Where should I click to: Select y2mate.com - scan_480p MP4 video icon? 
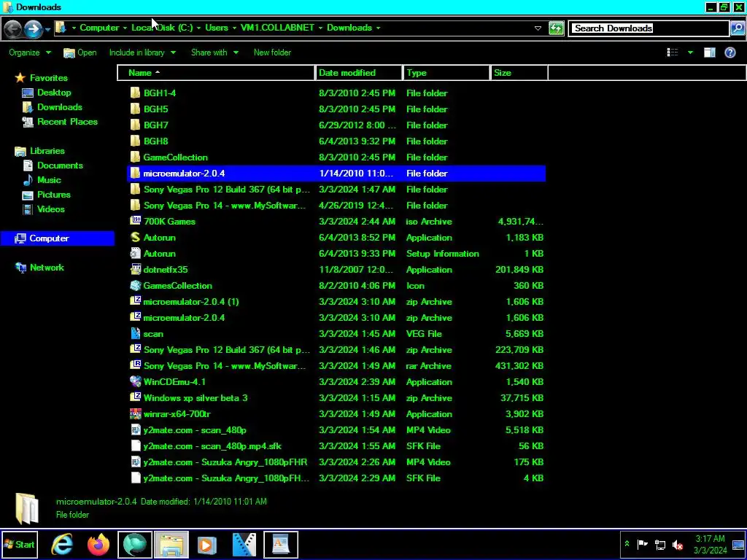click(x=135, y=429)
